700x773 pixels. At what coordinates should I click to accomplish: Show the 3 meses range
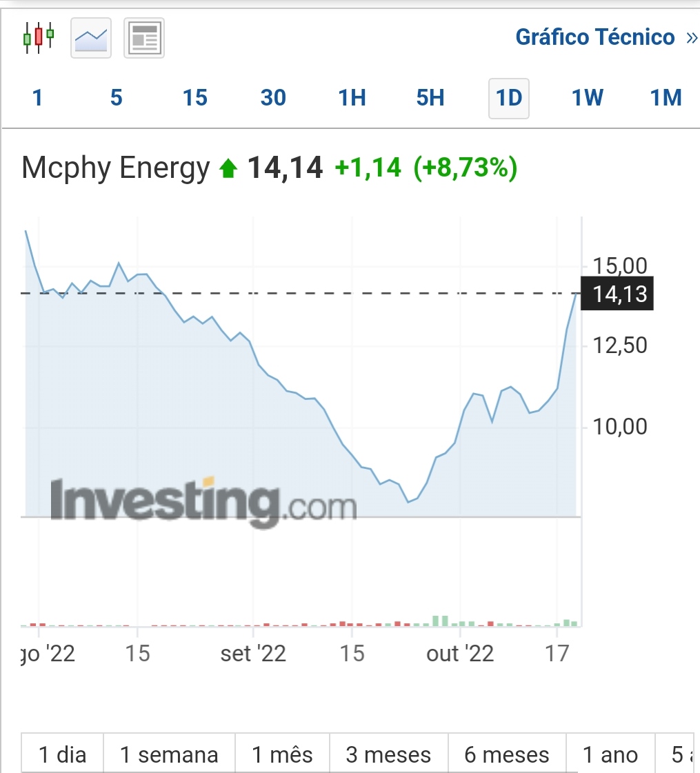[x=388, y=754]
